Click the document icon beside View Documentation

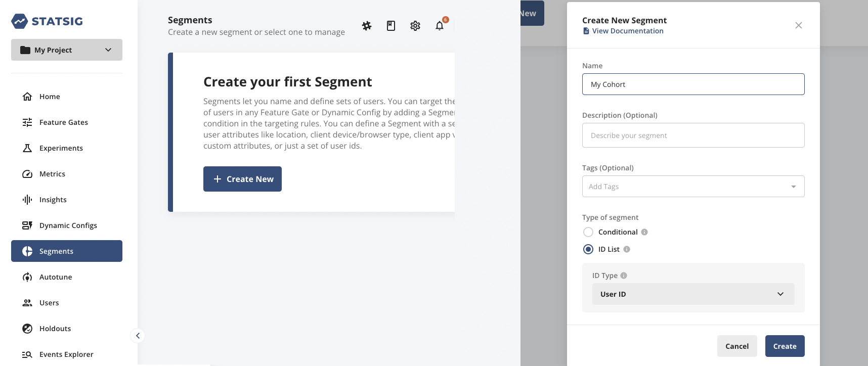pos(586,31)
